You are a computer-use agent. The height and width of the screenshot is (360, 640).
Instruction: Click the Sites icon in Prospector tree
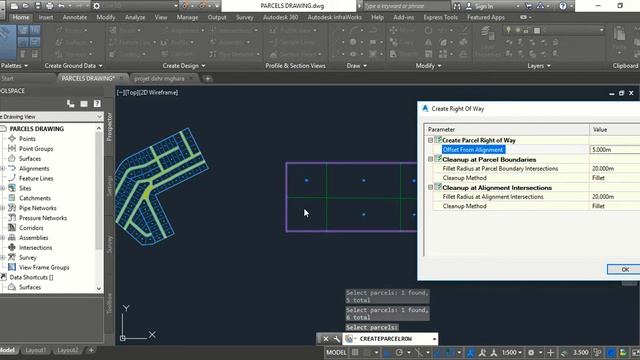(x=12, y=188)
